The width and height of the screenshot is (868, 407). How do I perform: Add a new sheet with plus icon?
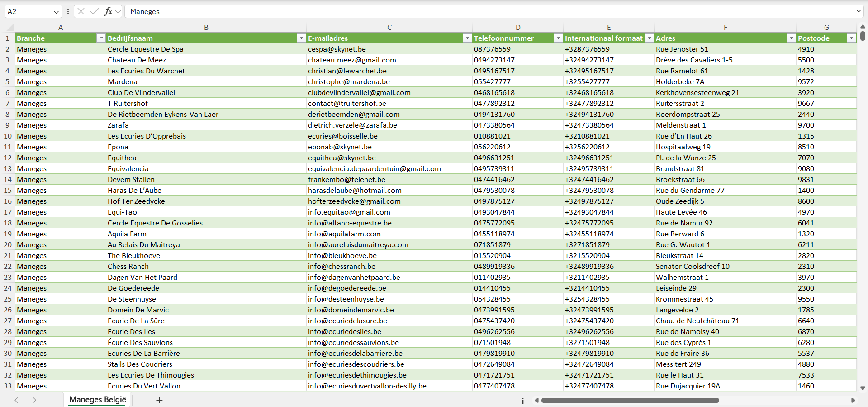coord(159,400)
